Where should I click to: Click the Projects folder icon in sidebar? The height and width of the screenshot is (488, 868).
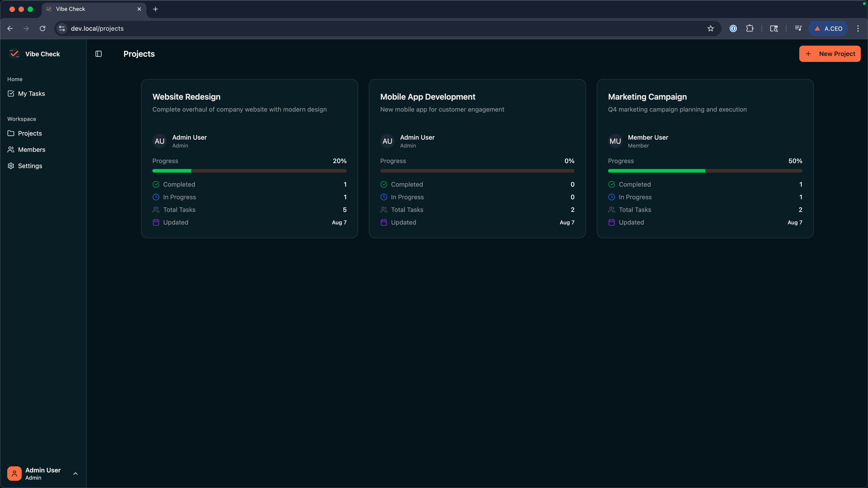click(x=11, y=133)
